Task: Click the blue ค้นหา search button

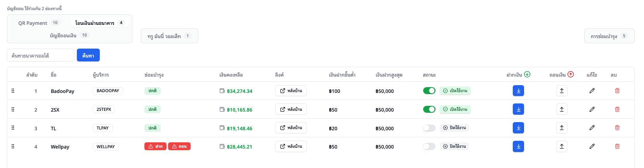Action: pos(88,55)
